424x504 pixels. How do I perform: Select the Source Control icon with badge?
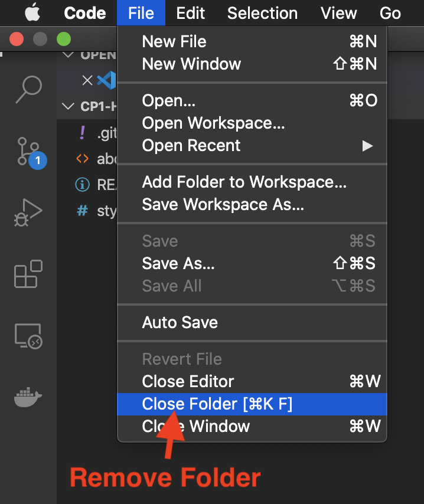point(27,152)
